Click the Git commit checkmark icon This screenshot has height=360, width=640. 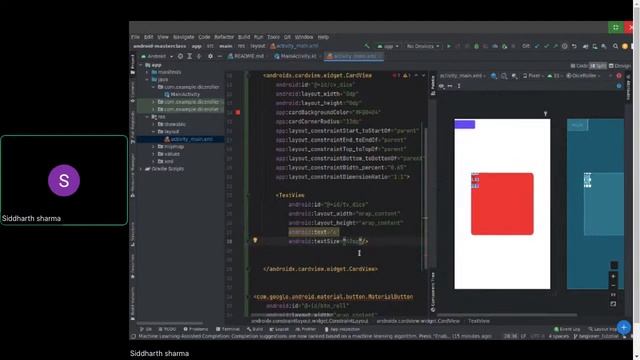(546, 47)
